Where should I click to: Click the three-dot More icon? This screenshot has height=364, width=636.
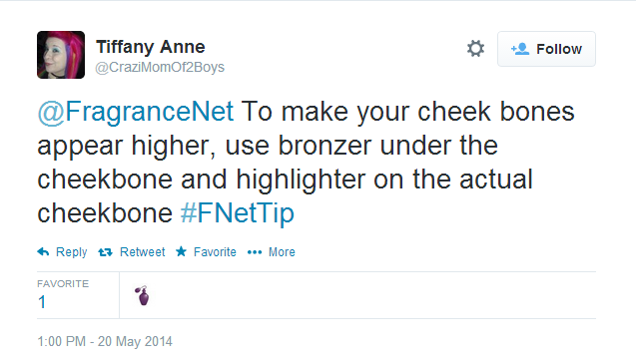[x=255, y=252]
